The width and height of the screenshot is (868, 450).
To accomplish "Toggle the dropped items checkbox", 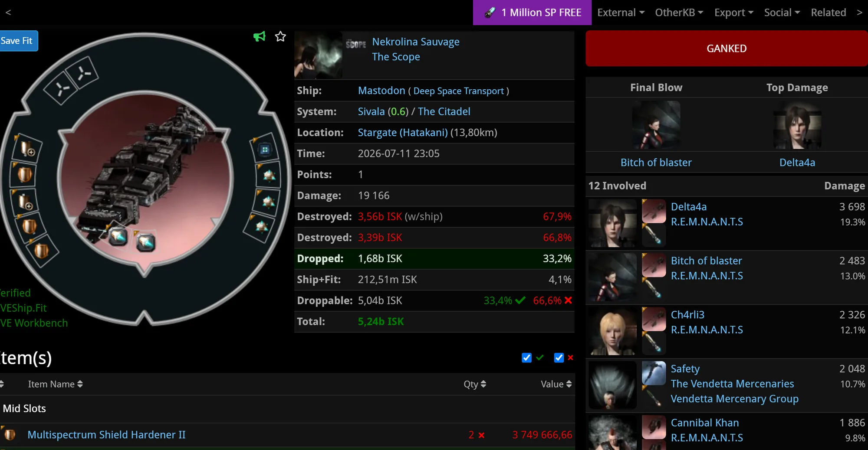I will tap(526, 358).
